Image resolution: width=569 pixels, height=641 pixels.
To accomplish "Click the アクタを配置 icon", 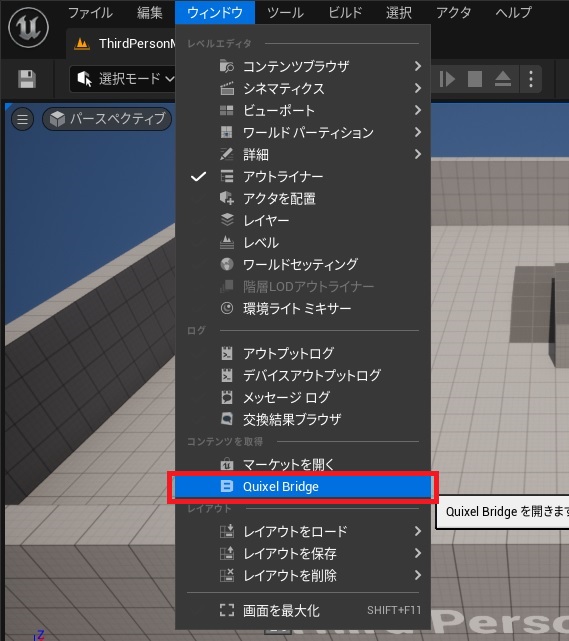I will pos(227,198).
